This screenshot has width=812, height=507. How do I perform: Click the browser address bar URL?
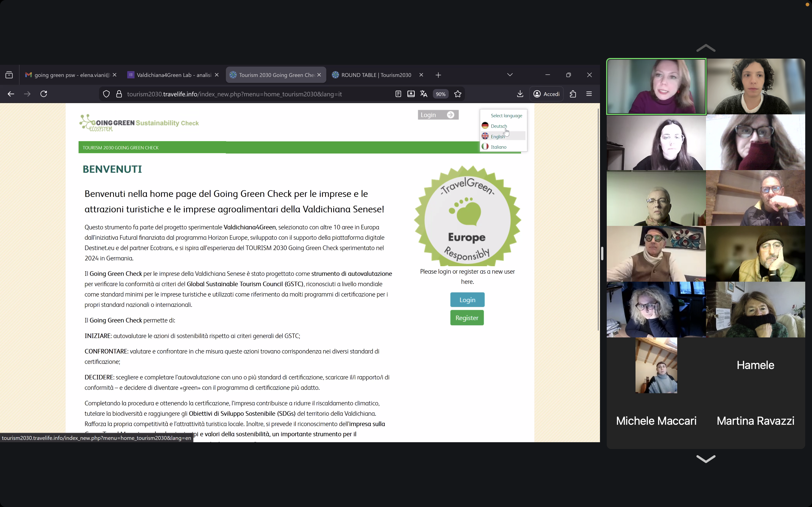pyautogui.click(x=234, y=94)
